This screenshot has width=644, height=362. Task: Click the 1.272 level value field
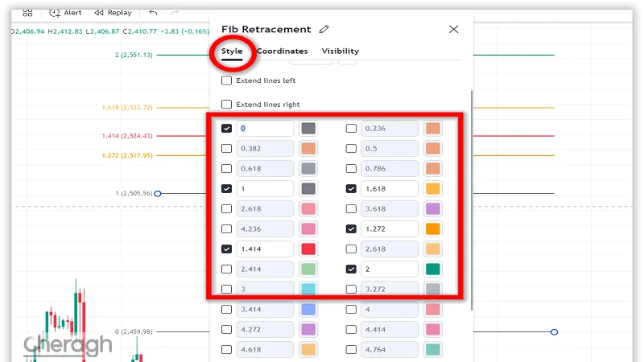click(390, 229)
